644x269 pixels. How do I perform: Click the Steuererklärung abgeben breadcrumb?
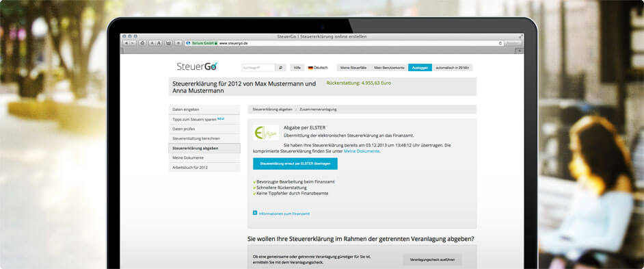click(272, 110)
